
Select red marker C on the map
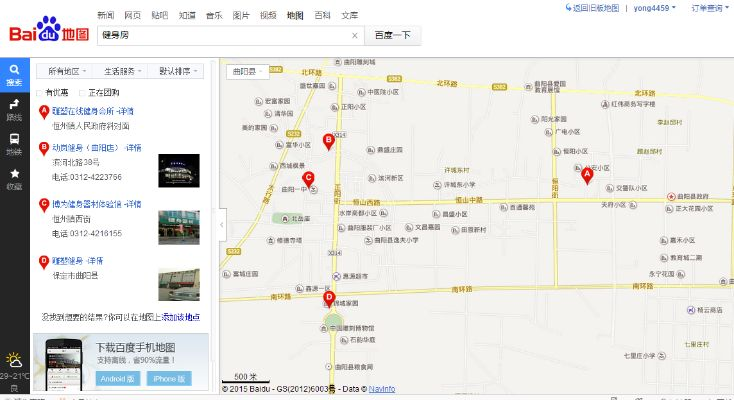click(308, 179)
